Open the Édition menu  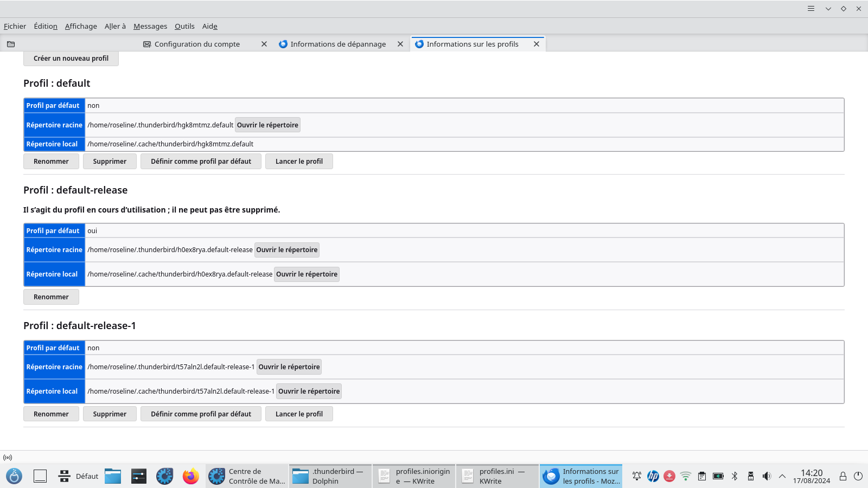pos(46,26)
